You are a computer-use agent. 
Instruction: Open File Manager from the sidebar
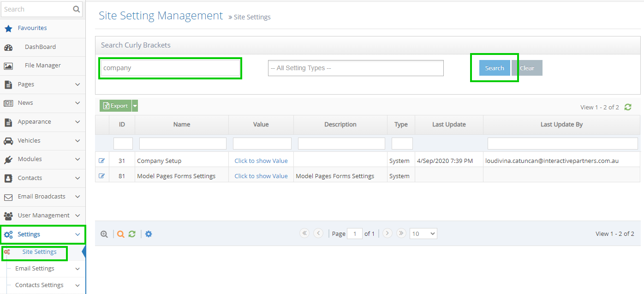click(x=42, y=66)
